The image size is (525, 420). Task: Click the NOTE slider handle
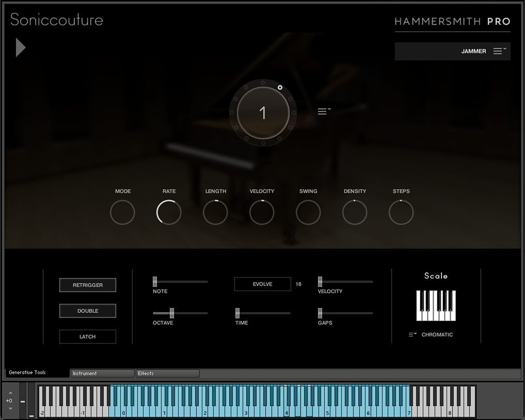[x=155, y=281]
